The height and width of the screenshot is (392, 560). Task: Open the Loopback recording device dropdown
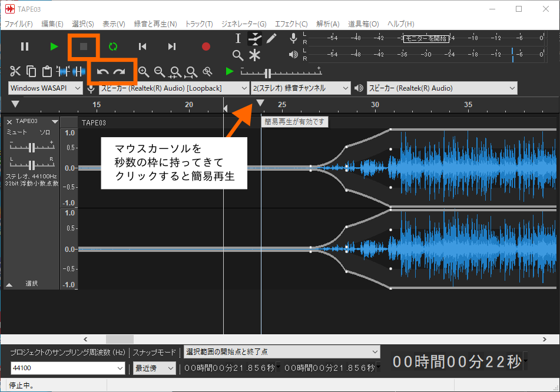coord(174,88)
